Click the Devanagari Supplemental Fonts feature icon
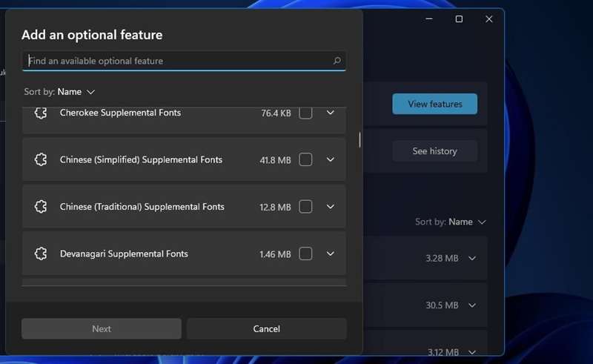This screenshot has width=593, height=364. pos(41,254)
